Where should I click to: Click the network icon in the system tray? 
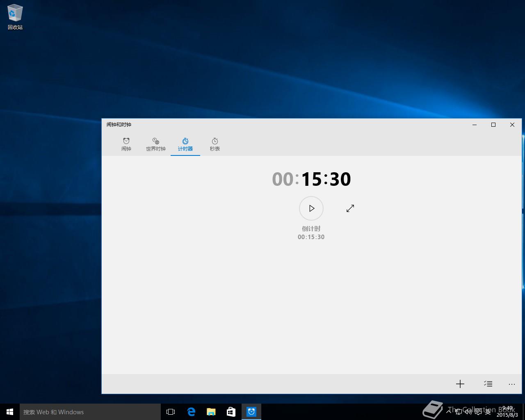coord(459,412)
